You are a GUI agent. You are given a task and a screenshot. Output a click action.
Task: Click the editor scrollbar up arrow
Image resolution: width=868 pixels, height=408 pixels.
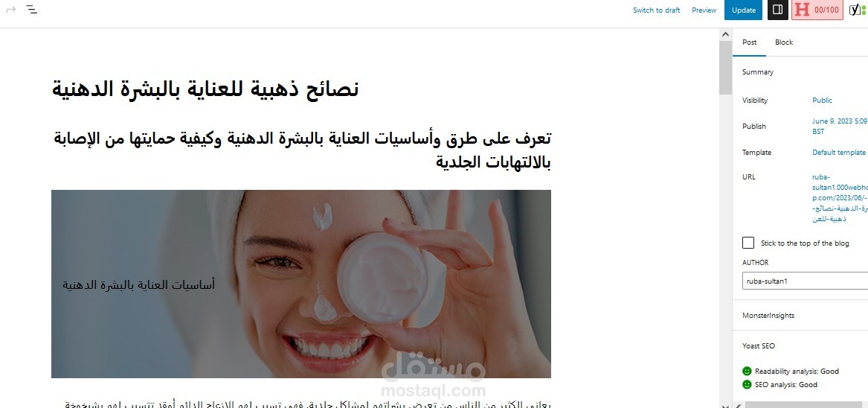pyautogui.click(x=725, y=34)
